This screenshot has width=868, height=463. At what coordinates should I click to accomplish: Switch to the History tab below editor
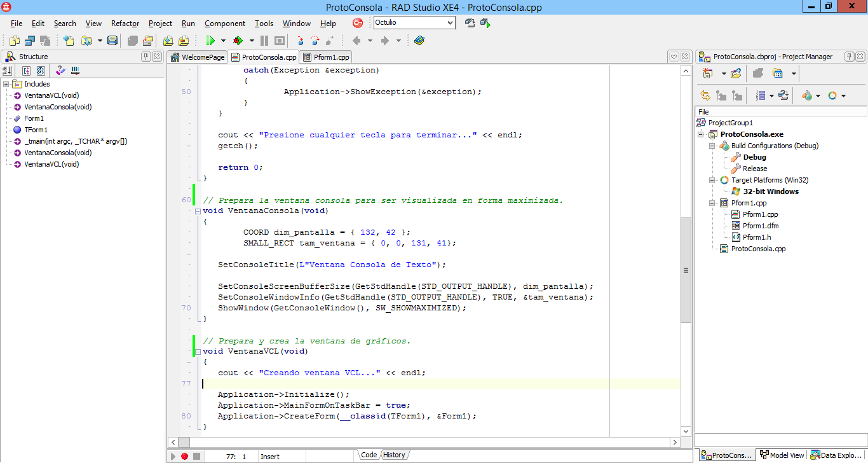394,455
